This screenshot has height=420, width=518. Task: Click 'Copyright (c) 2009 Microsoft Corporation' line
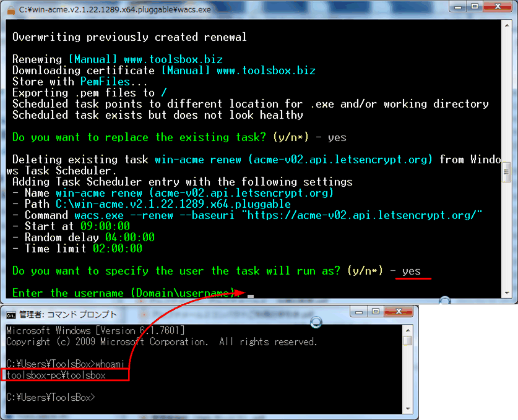pyautogui.click(x=162, y=341)
